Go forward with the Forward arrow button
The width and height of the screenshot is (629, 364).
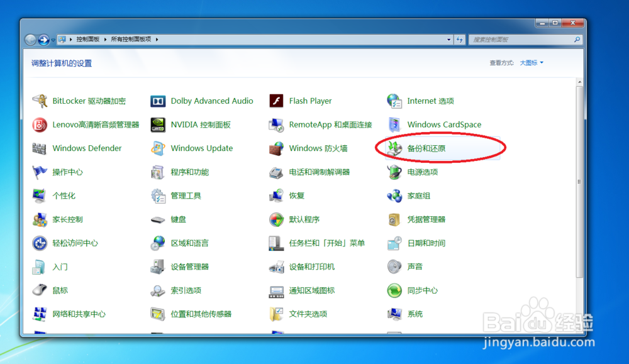(43, 39)
